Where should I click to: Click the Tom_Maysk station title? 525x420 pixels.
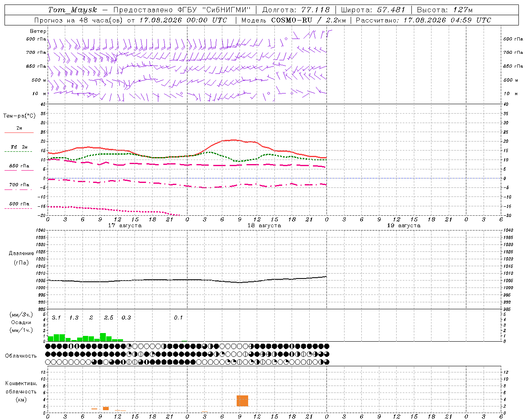click(73, 10)
